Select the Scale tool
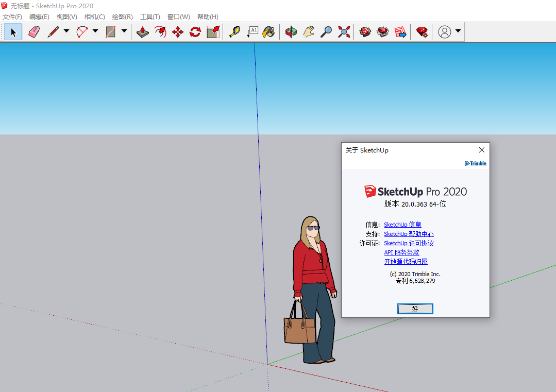Viewport: 556px width, 392px height. click(x=213, y=32)
